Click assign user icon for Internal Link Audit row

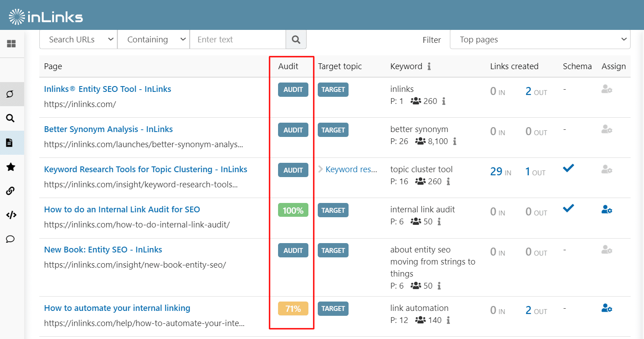[607, 209]
